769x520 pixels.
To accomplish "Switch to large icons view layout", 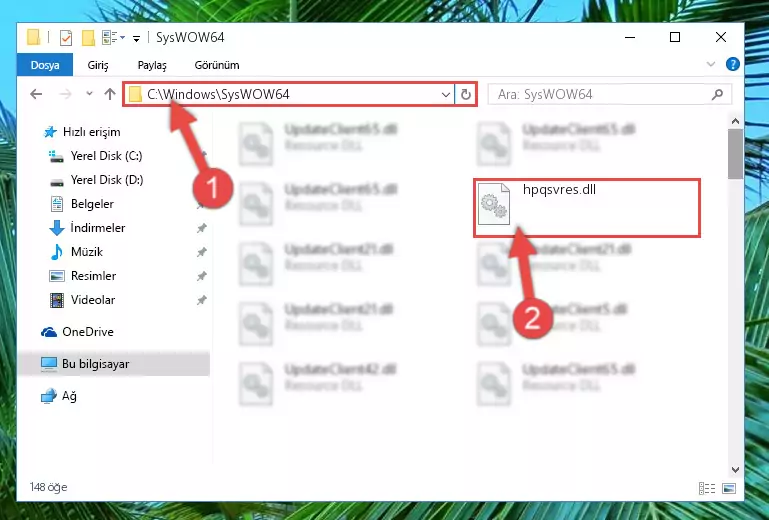I will (x=729, y=488).
